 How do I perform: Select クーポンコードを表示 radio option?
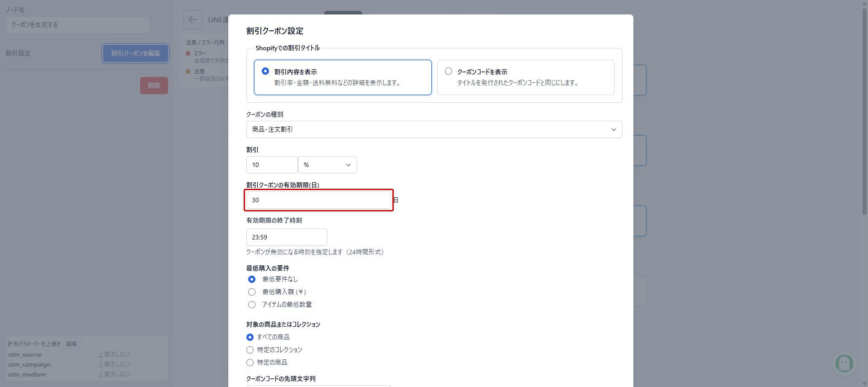point(448,71)
